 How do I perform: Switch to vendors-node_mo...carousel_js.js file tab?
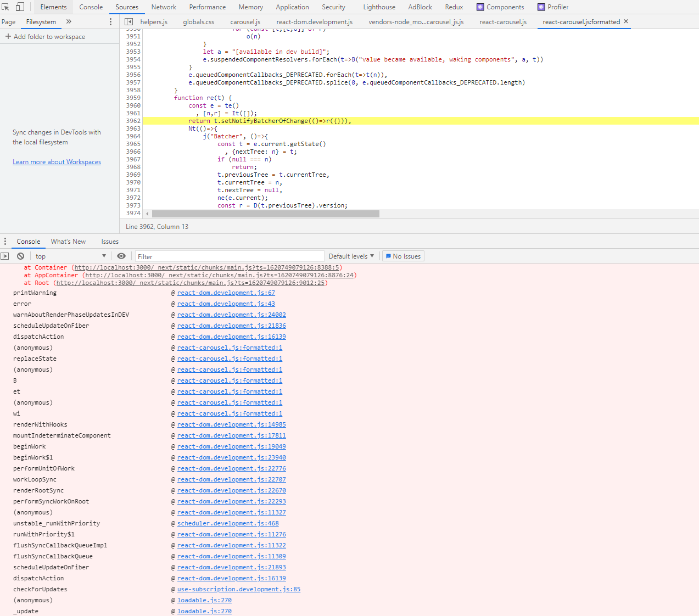click(416, 22)
